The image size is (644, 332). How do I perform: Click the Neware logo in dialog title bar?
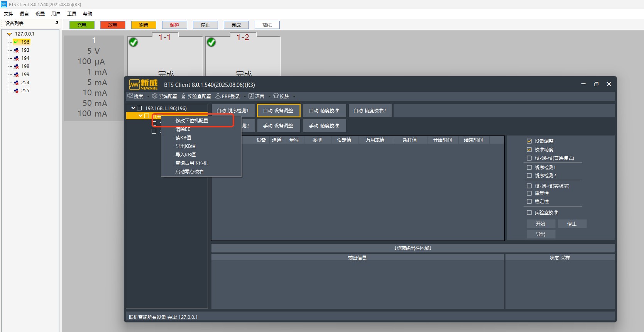[143, 85]
